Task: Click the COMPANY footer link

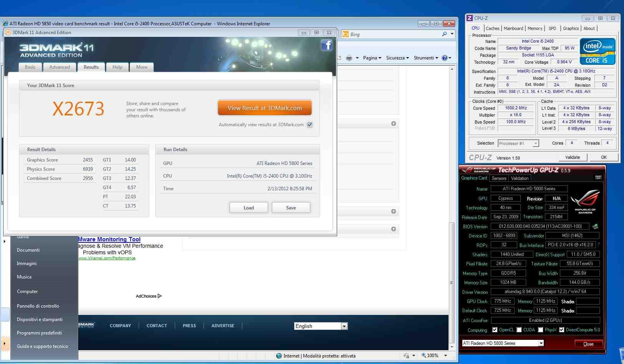Action: tap(121, 326)
